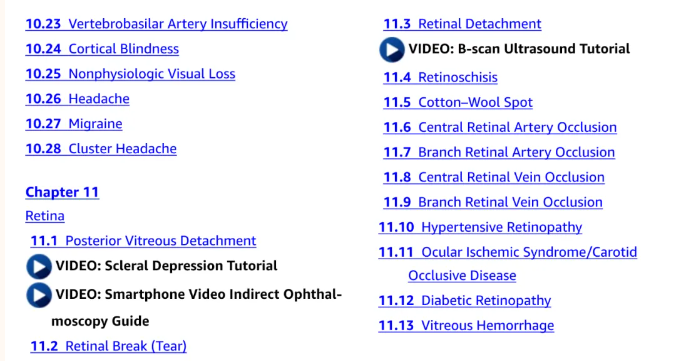Open 11.1 Posterior Vitreous Detachment

[143, 241]
